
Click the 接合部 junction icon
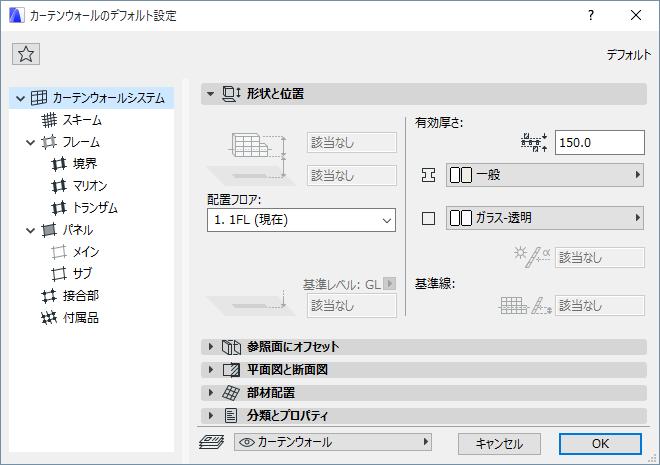click(49, 296)
